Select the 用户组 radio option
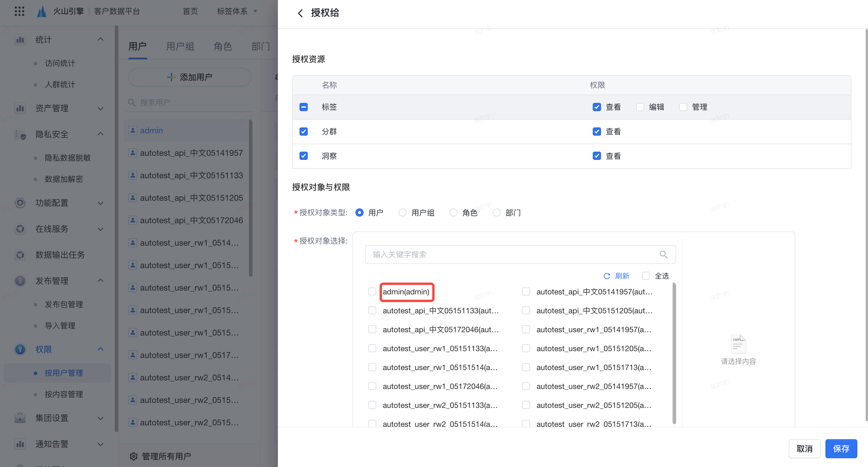Viewport: 868px width, 467px height. point(402,213)
